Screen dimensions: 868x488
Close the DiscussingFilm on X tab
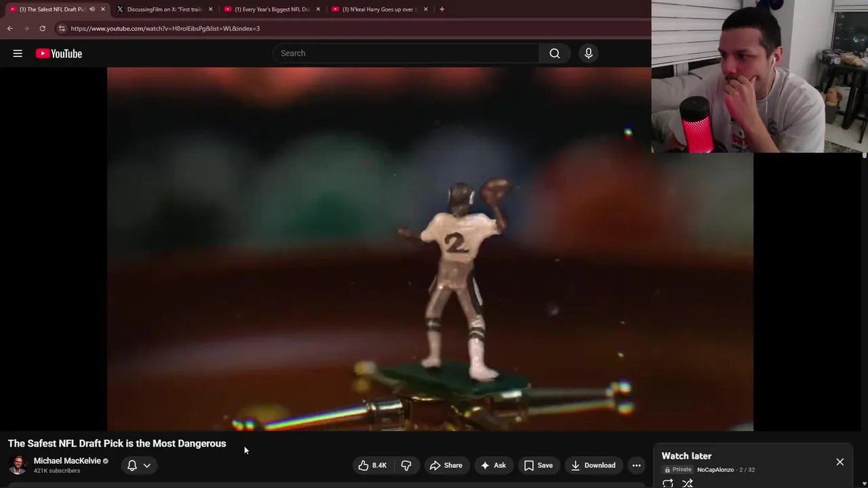pyautogui.click(x=210, y=9)
